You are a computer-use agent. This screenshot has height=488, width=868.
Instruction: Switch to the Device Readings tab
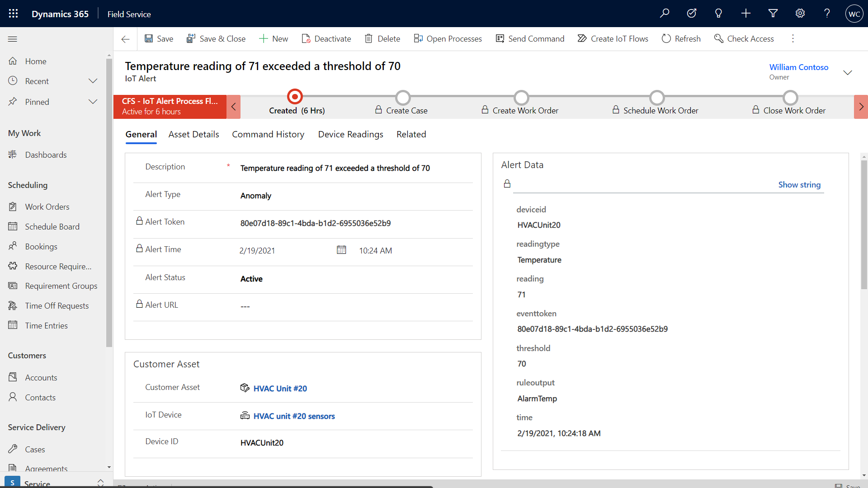(350, 134)
